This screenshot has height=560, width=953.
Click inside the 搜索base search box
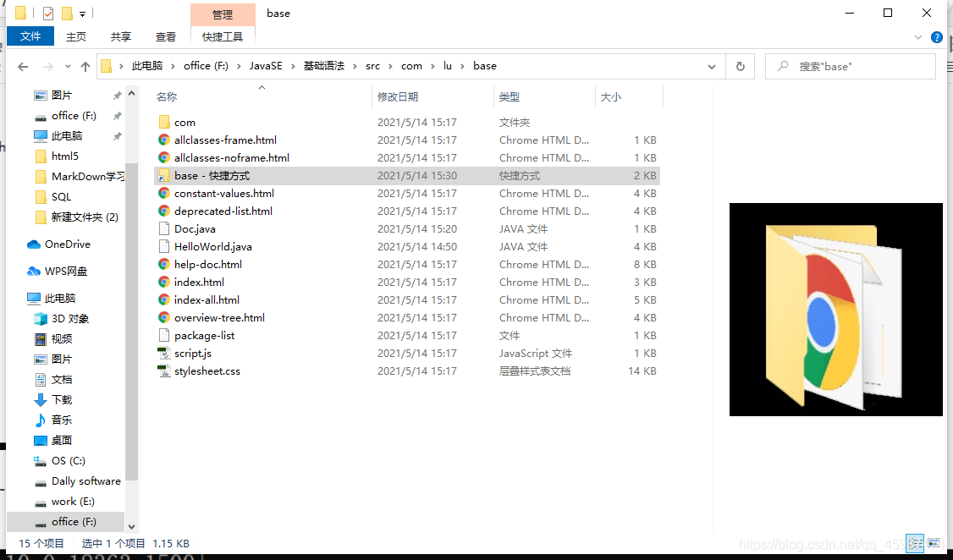pos(851,66)
